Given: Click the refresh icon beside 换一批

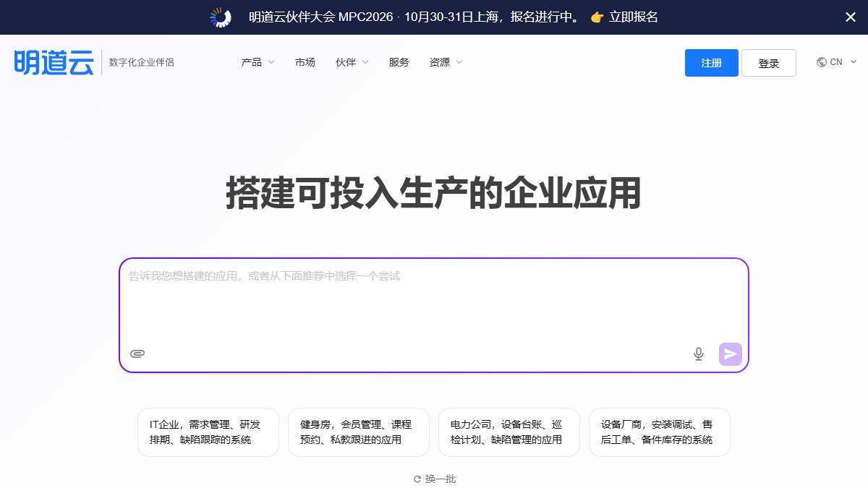Looking at the screenshot, I should point(417,479).
